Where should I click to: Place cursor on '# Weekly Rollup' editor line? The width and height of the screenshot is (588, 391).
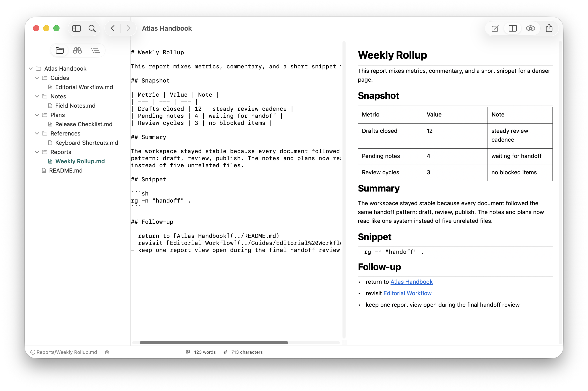[158, 52]
